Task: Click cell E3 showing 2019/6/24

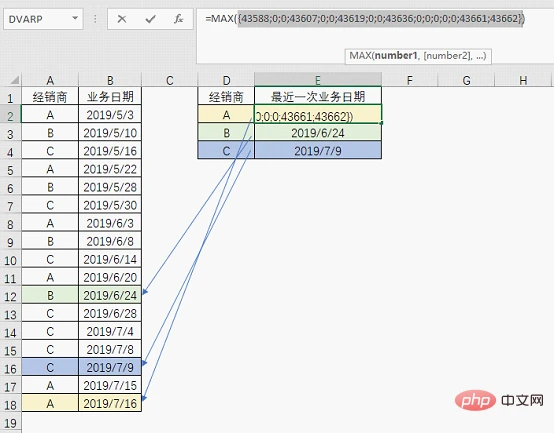Action: (x=318, y=132)
